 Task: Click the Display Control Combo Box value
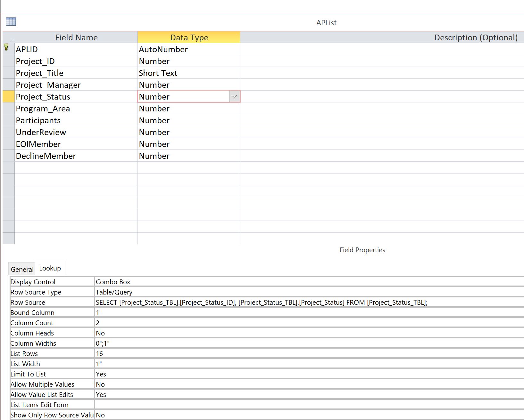(x=113, y=282)
